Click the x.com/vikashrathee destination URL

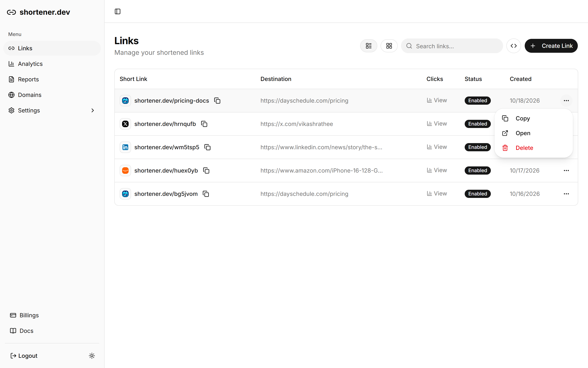click(297, 124)
